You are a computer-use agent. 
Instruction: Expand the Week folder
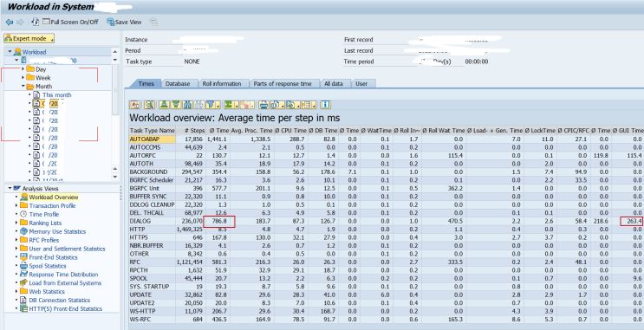23,78
